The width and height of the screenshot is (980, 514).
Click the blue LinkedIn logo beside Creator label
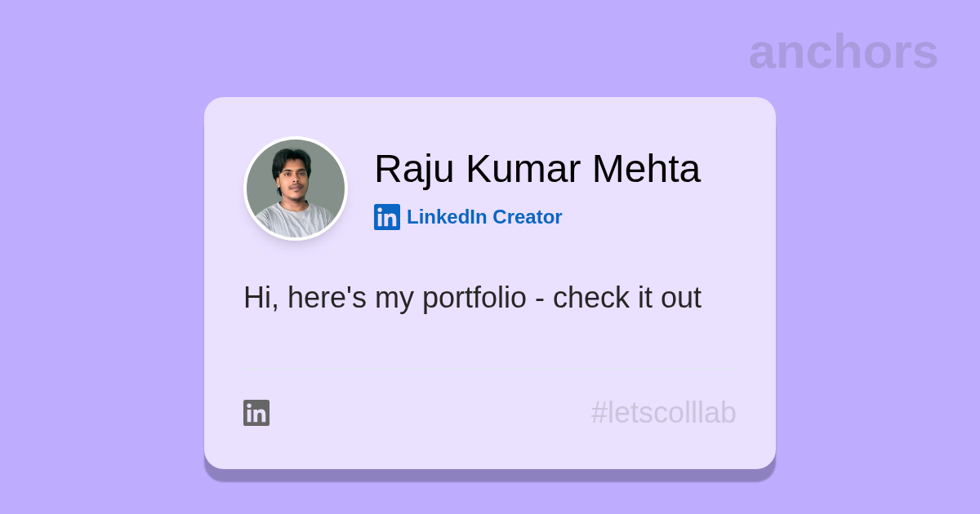tap(387, 217)
